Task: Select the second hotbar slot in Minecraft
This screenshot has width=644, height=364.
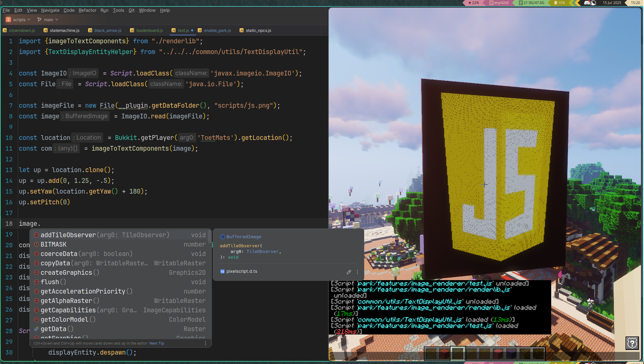Action: 444,354
